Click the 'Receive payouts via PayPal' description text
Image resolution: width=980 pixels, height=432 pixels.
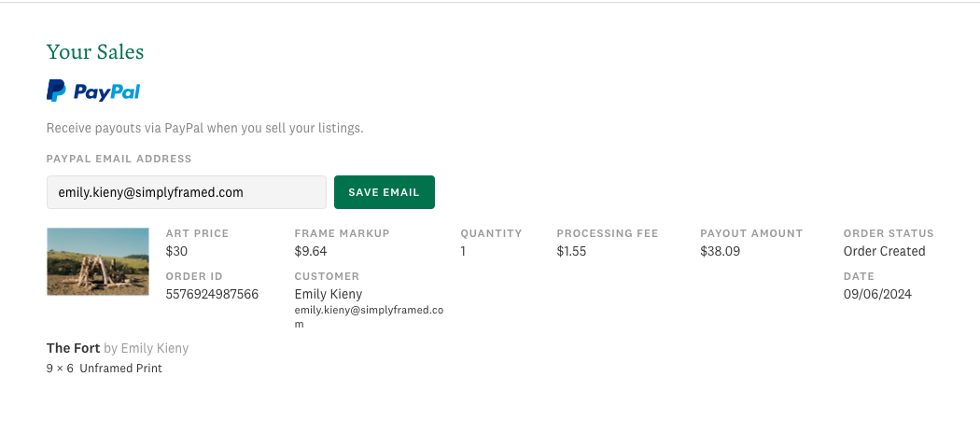coord(204,128)
